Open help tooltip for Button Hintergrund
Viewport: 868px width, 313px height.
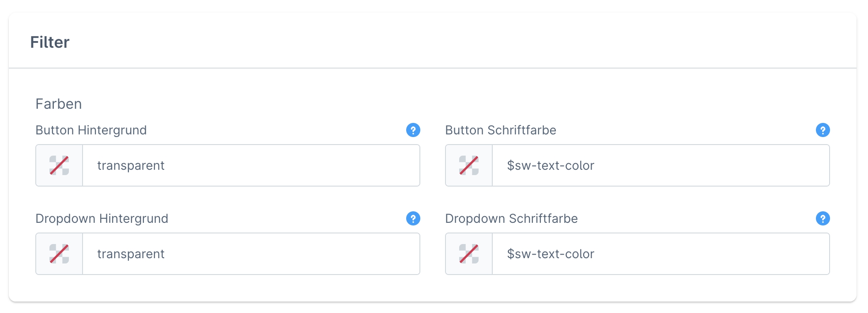tap(413, 130)
